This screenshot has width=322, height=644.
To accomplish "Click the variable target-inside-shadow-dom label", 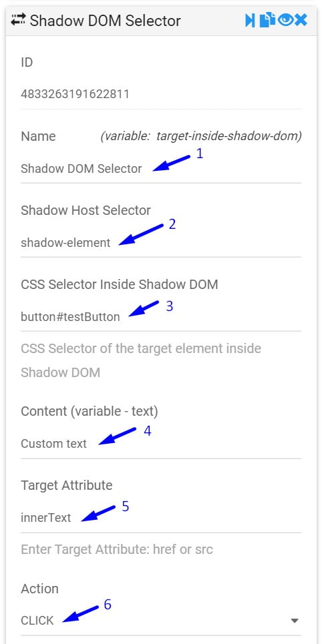I will 201,136.
